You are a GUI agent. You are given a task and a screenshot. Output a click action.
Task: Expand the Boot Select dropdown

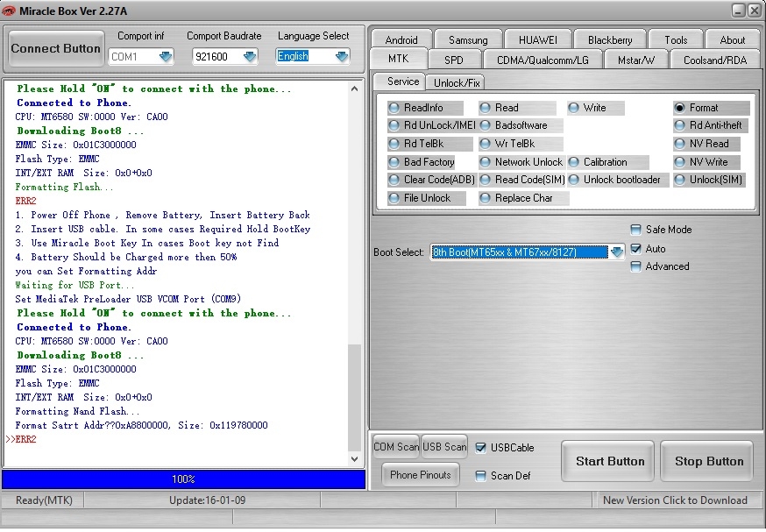tap(616, 252)
